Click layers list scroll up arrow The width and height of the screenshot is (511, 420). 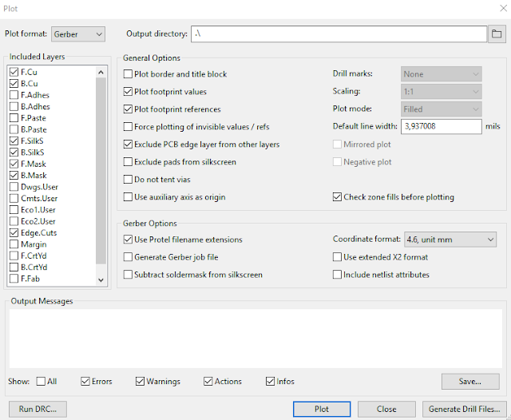[x=101, y=72]
